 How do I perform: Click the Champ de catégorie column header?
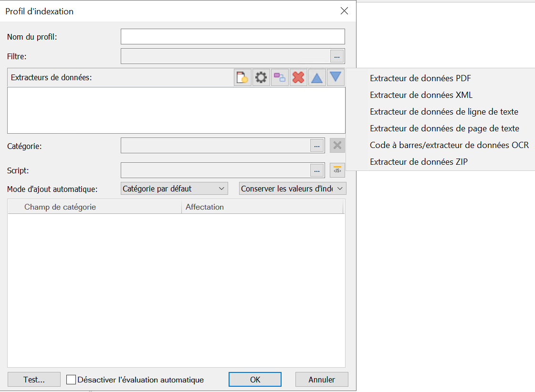[94, 207]
